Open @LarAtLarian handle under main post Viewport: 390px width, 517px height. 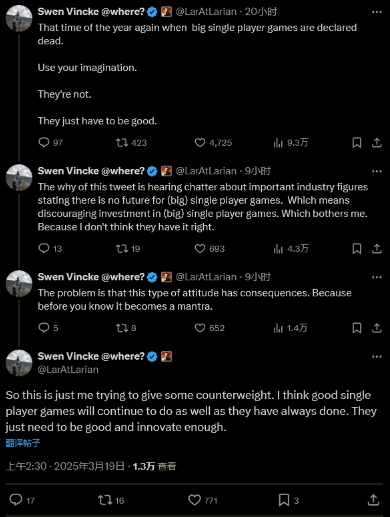pos(68,370)
